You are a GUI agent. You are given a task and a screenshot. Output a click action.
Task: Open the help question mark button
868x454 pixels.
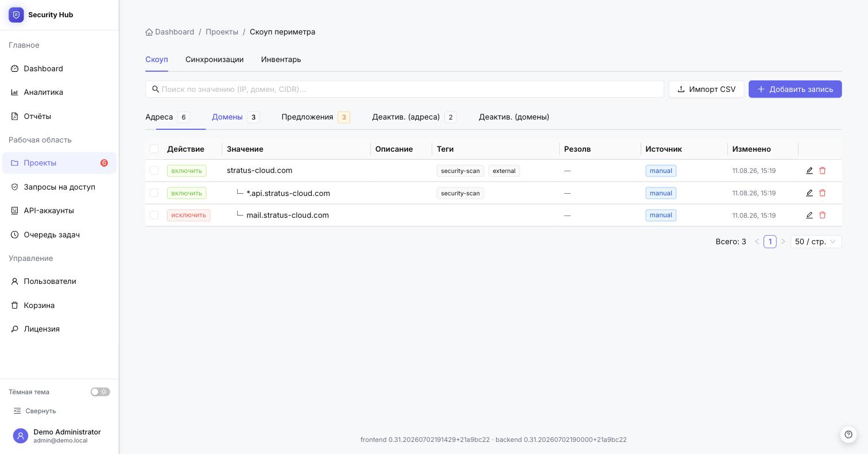(x=848, y=434)
